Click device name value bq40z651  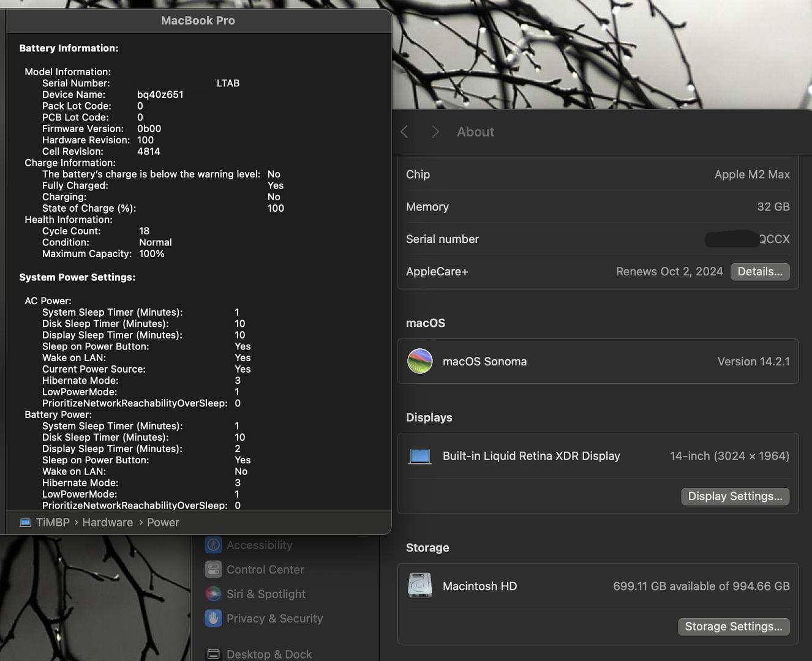tap(160, 95)
